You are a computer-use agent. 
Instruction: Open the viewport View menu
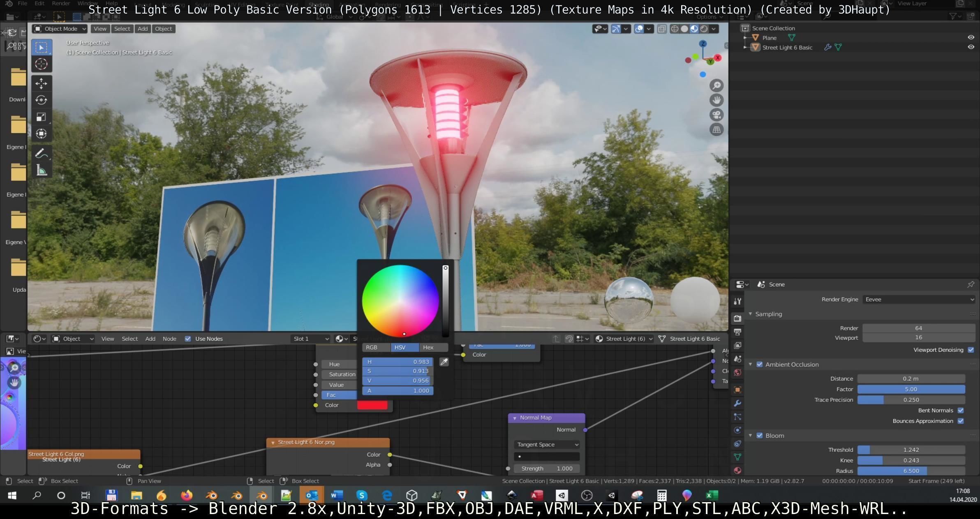[100, 29]
